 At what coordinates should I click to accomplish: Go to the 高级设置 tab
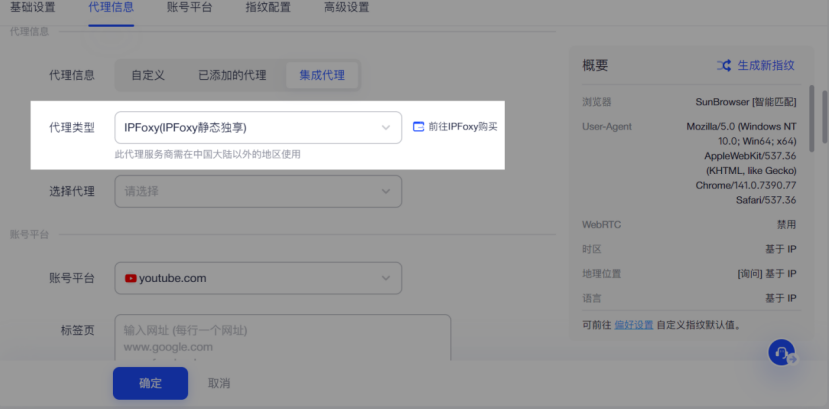pos(346,8)
